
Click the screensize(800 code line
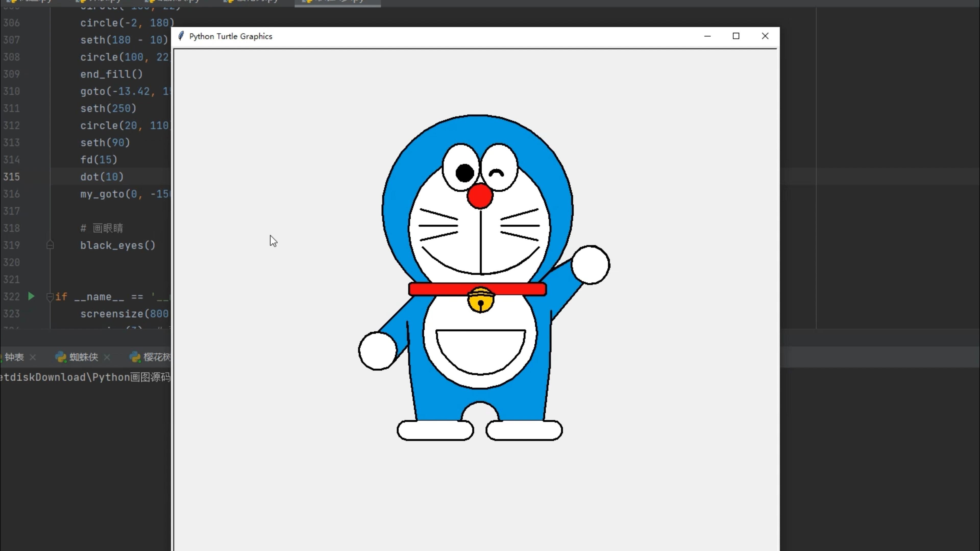pos(124,314)
